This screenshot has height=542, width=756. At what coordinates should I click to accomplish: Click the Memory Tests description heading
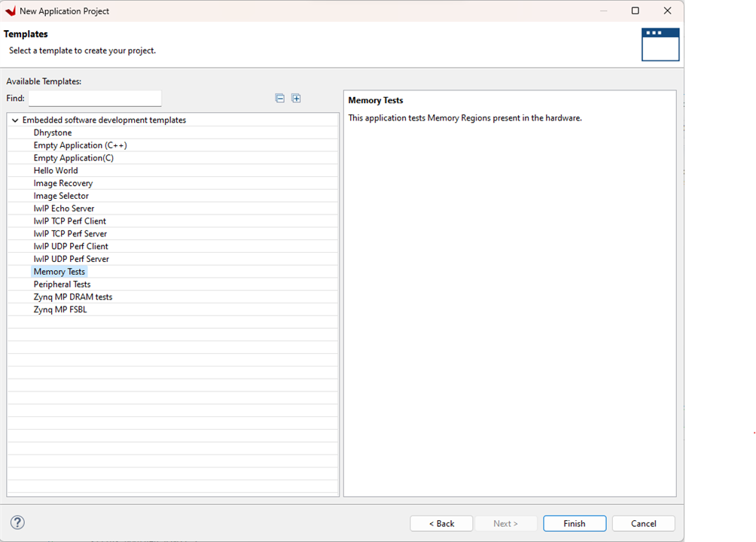[x=376, y=100]
